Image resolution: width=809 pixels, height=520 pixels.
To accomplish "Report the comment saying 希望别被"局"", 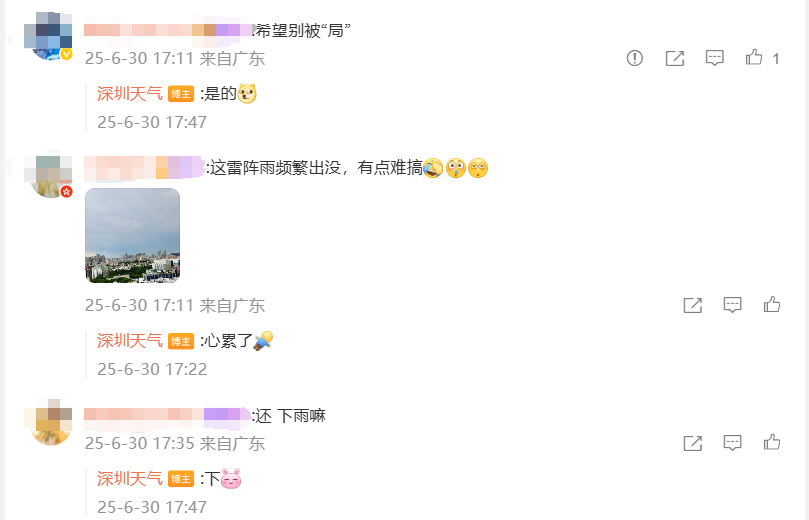I will point(635,58).
